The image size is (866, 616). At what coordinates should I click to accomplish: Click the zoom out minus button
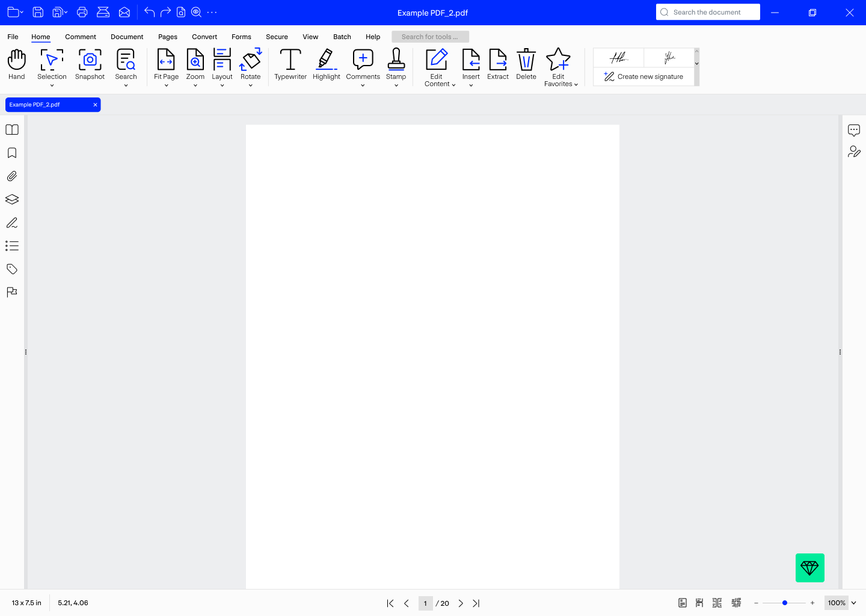click(756, 603)
